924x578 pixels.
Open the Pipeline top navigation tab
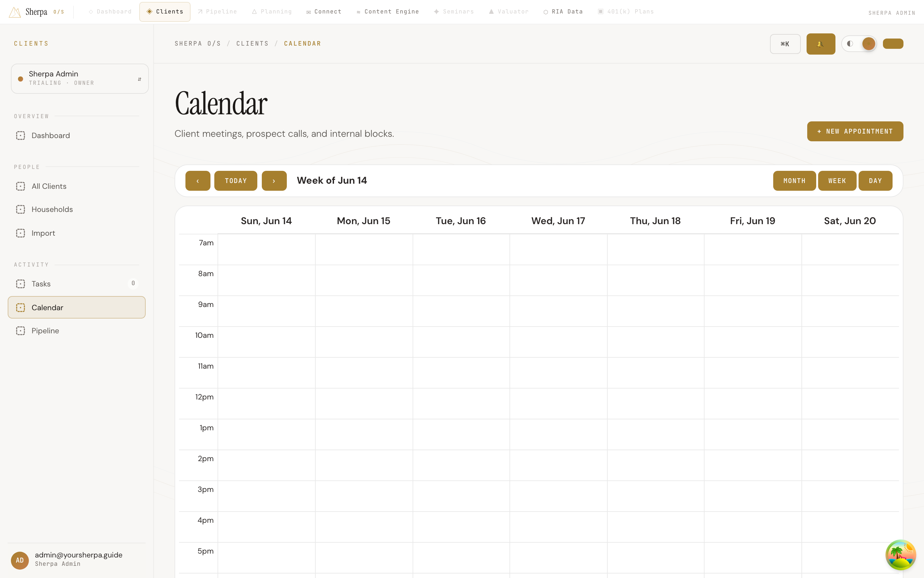[x=217, y=12]
